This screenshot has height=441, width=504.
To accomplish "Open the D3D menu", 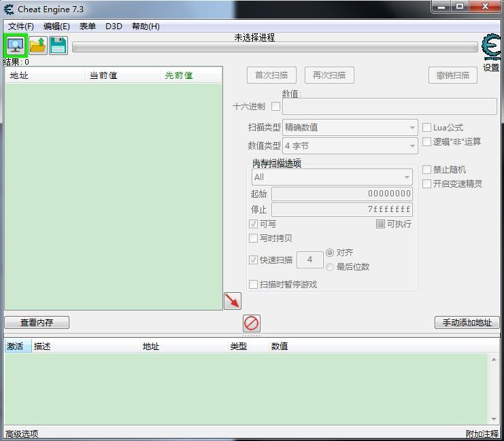I will point(114,27).
